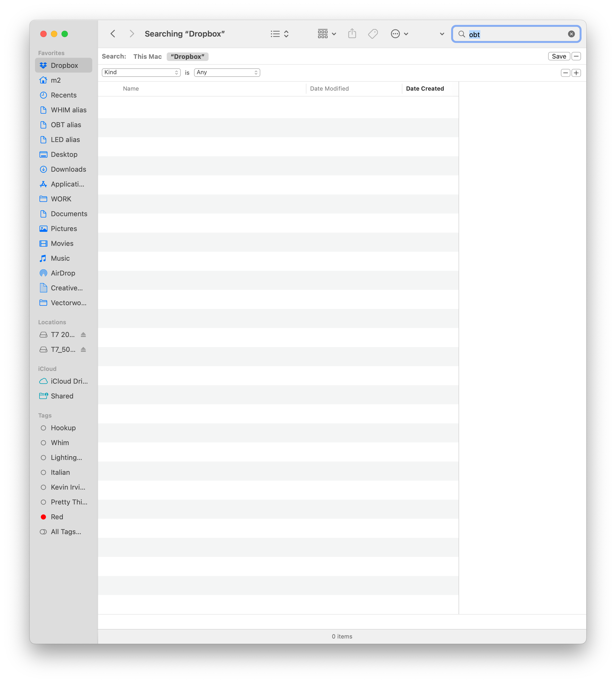This screenshot has width=616, height=683.
Task: Clear the search text with X
Action: (x=571, y=34)
